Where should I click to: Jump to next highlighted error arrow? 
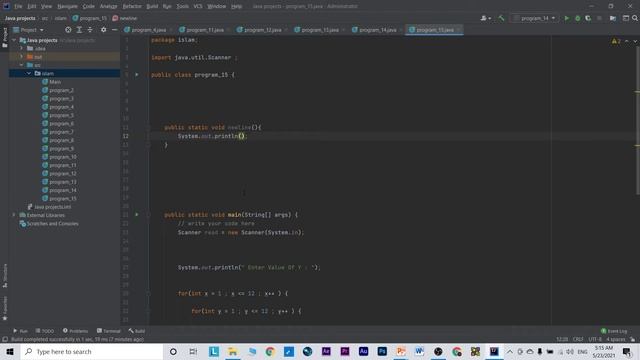(635, 41)
